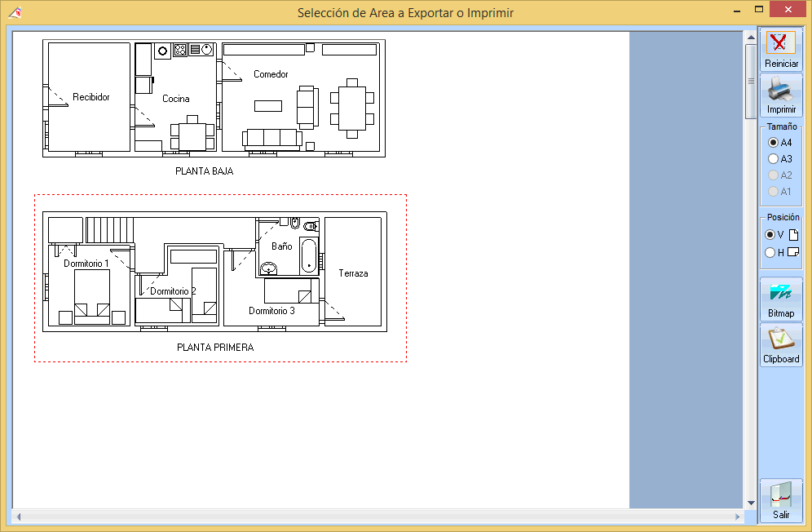This screenshot has width=812, height=532.
Task: Select the A4 paper size option
Action: pyautogui.click(x=774, y=143)
